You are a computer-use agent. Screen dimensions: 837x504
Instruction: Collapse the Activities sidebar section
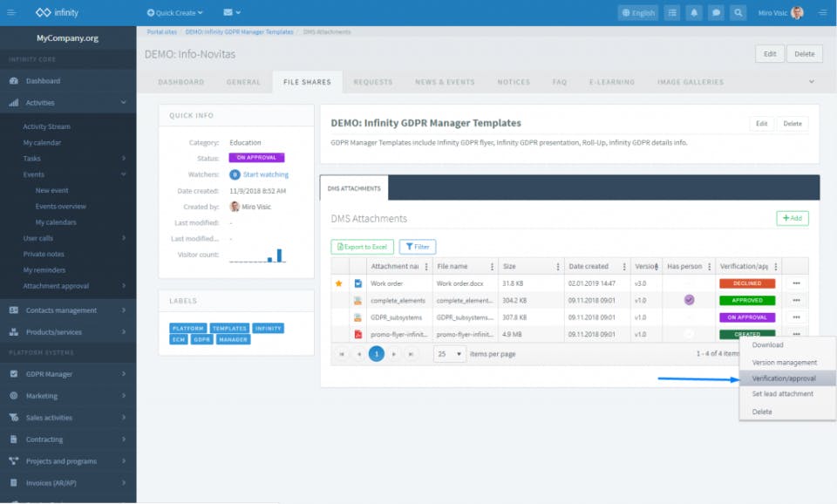[123, 103]
